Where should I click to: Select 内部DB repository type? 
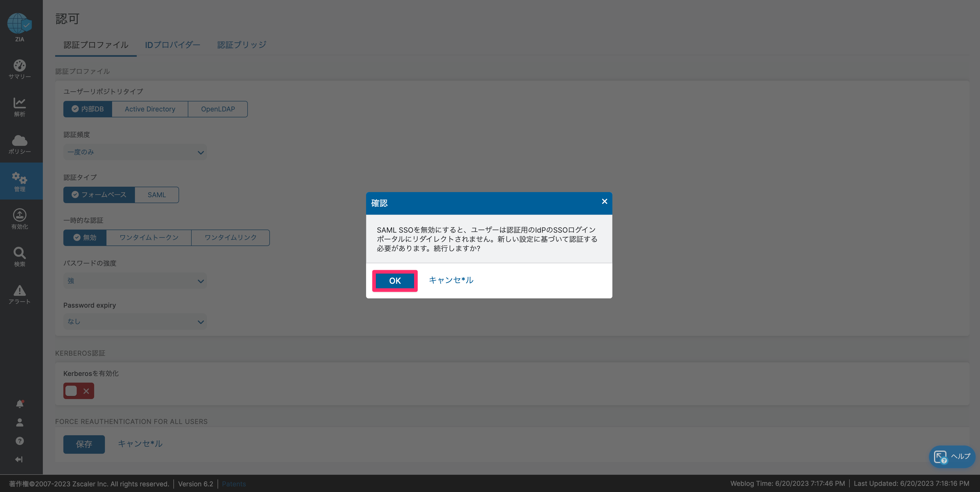[x=87, y=109]
